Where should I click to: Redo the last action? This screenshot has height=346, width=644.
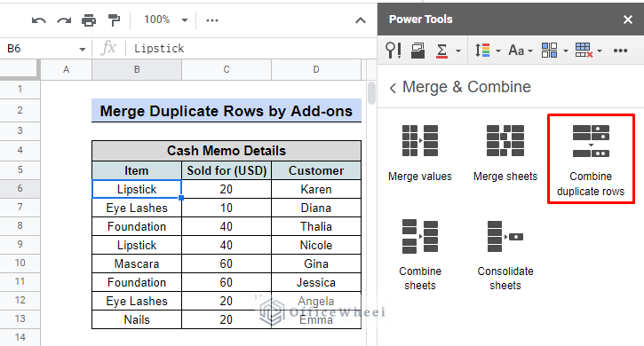64,20
